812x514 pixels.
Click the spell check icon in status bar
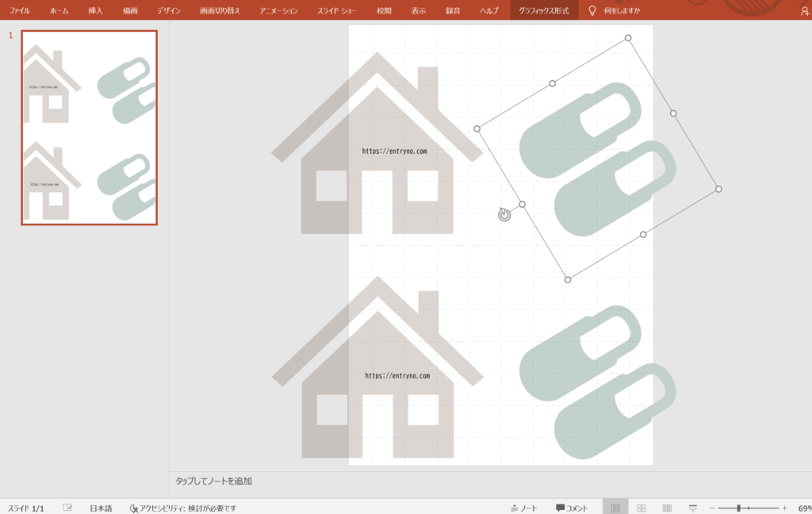click(67, 508)
